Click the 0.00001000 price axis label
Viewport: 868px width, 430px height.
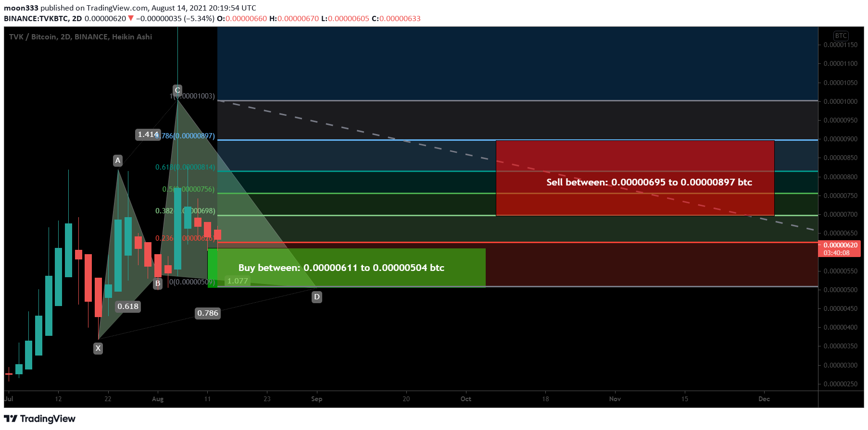coord(841,101)
